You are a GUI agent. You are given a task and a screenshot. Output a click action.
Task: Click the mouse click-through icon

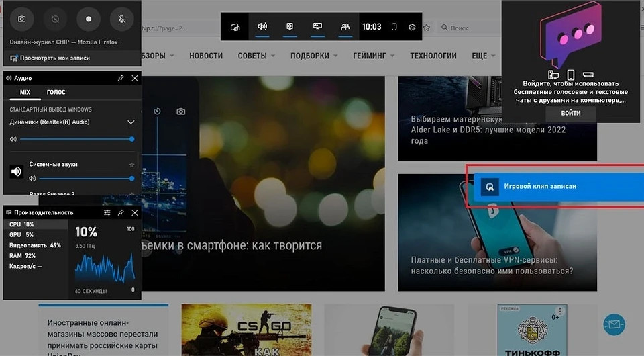(x=394, y=27)
